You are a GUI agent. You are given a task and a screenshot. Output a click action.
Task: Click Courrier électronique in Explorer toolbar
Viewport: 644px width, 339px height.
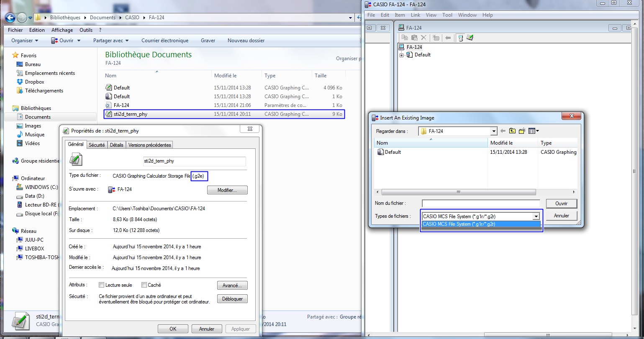(x=165, y=41)
